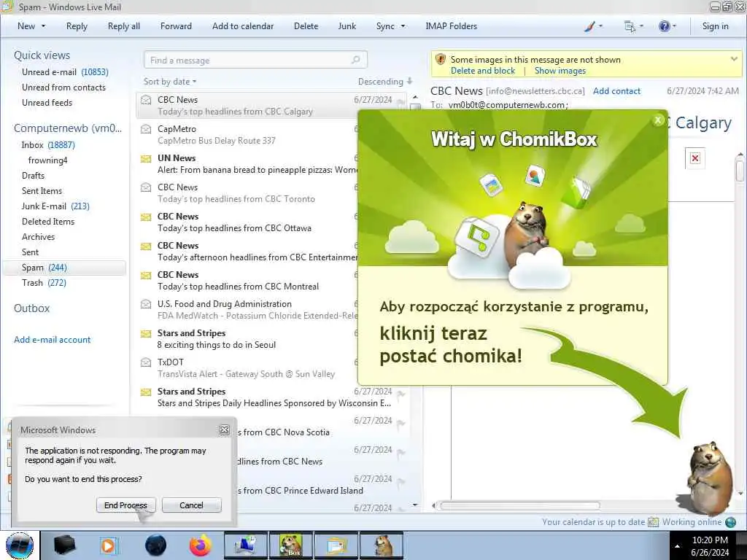The height and width of the screenshot is (560, 747).
Task: Click Add contact next to CBC News
Action: click(616, 91)
